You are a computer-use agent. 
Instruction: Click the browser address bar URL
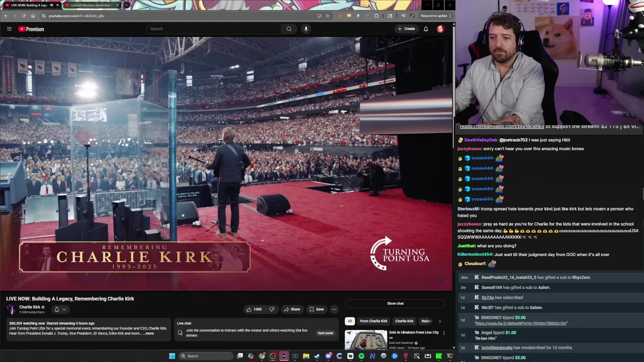(x=76, y=16)
